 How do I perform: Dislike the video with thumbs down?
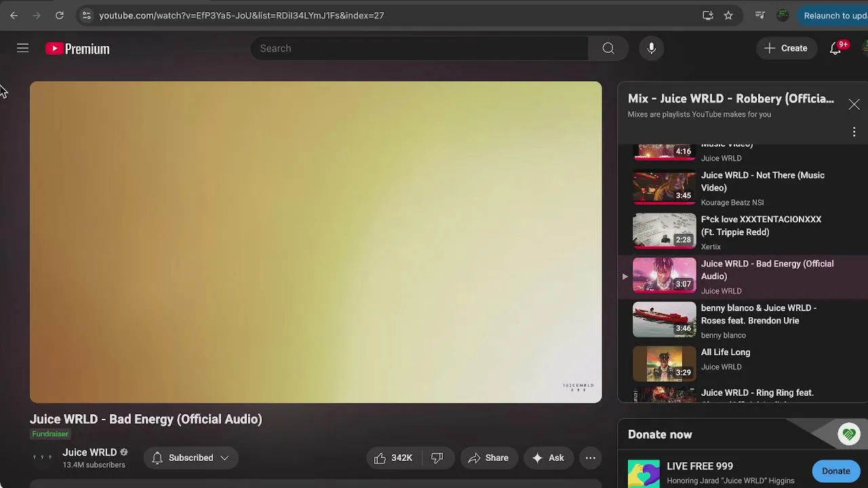(437, 457)
